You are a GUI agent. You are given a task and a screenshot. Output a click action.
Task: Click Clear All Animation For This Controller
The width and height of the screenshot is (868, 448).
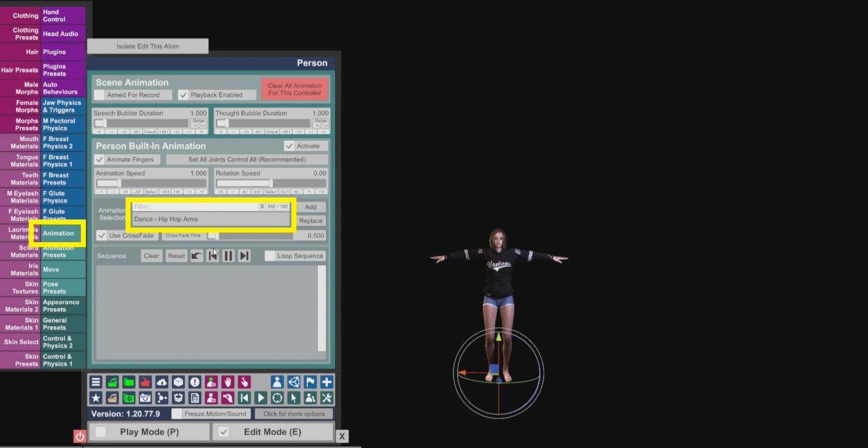294,89
